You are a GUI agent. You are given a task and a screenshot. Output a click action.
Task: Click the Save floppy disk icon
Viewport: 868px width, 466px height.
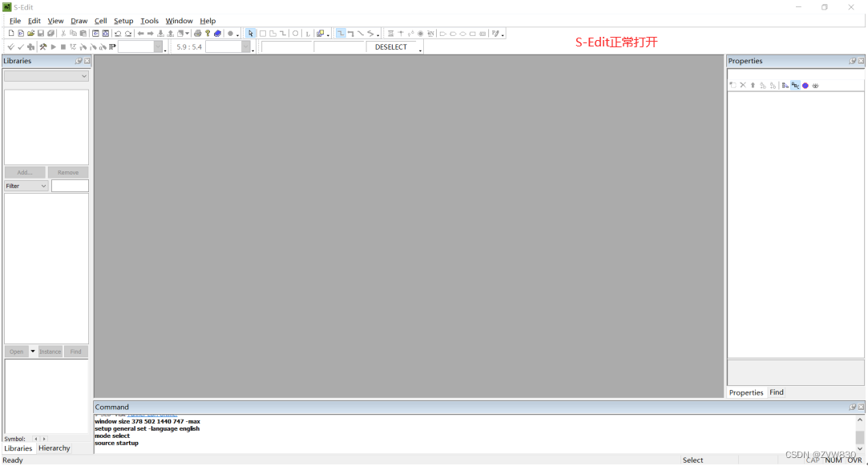tap(41, 33)
